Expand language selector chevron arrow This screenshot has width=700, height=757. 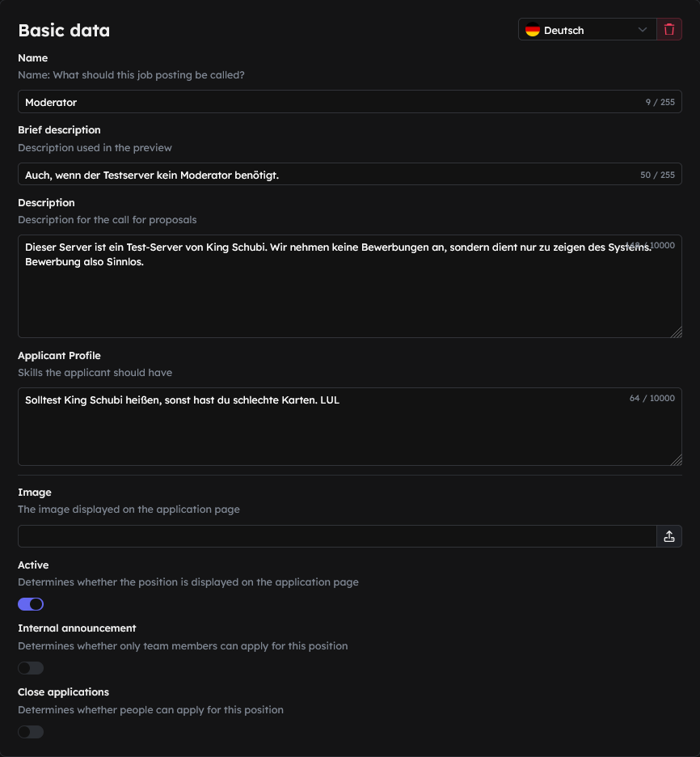point(642,30)
